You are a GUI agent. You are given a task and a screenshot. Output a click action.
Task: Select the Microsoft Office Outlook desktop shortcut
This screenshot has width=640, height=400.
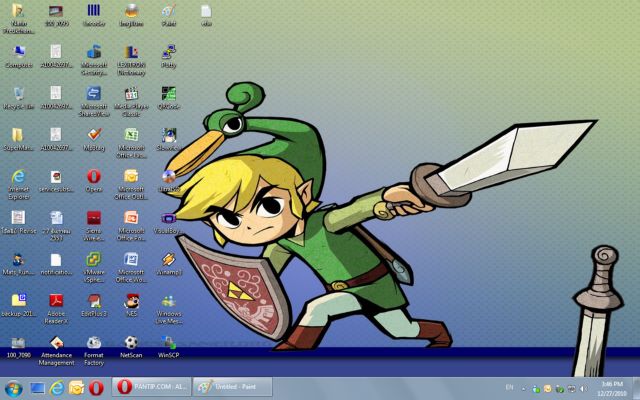click(x=131, y=184)
